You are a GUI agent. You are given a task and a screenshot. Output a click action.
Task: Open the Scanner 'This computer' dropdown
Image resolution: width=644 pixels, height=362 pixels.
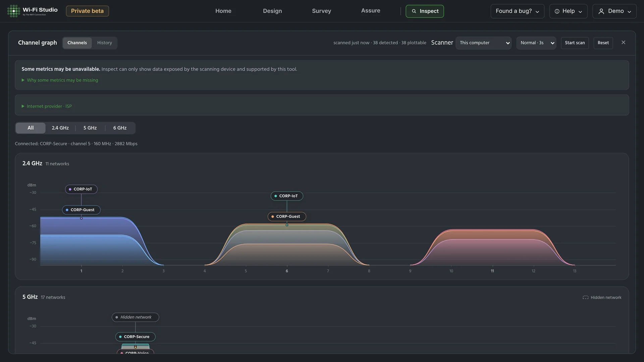click(483, 43)
